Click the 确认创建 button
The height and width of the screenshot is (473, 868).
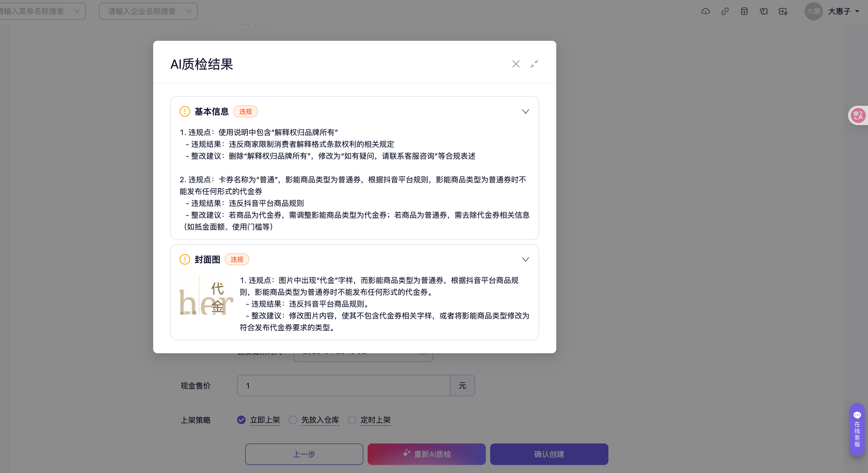549,454
